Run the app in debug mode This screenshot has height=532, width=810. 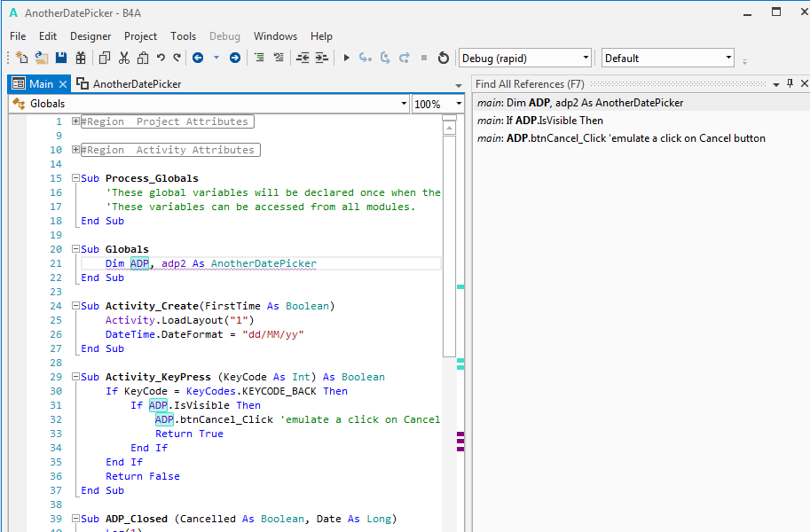[345, 56]
